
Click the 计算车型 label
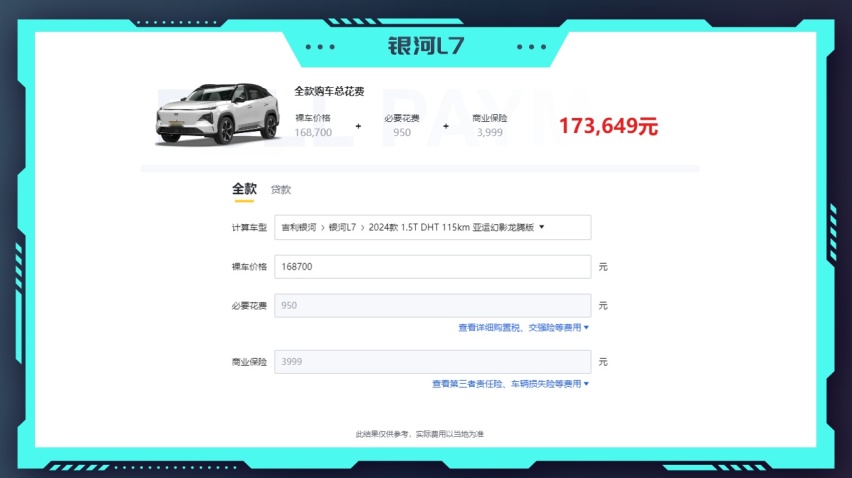(x=249, y=228)
